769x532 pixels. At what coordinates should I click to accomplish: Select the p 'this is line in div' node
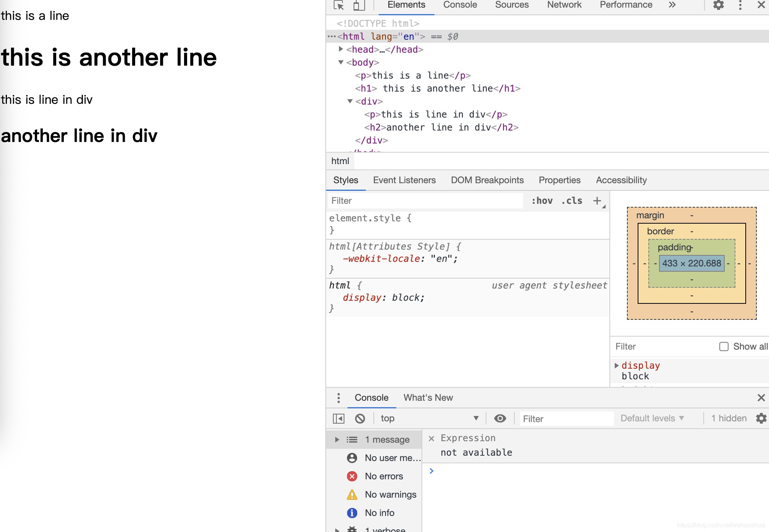436,114
